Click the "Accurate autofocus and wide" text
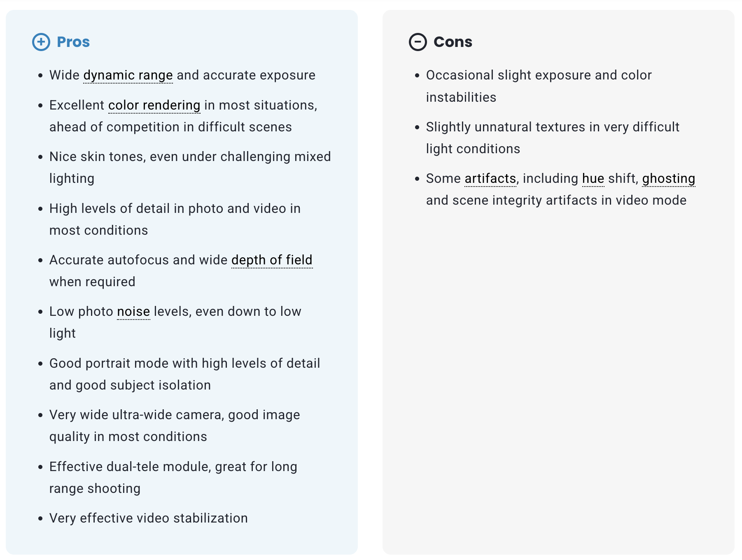The height and width of the screenshot is (560, 742). [x=138, y=260]
